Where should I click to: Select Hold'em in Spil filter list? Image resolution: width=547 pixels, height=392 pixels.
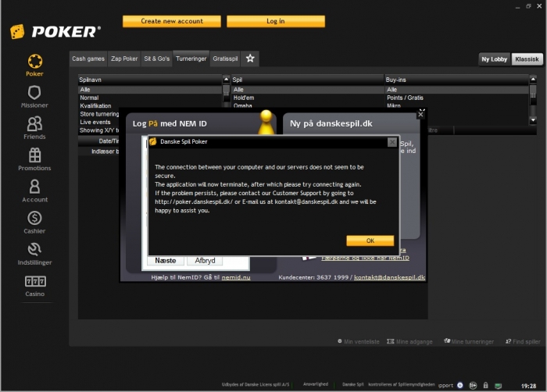[308, 98]
